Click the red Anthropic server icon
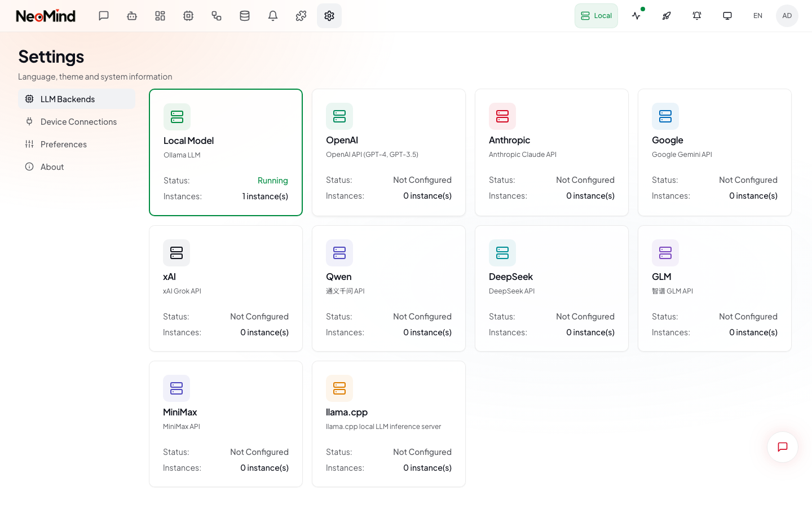The width and height of the screenshot is (812, 508). point(502,116)
